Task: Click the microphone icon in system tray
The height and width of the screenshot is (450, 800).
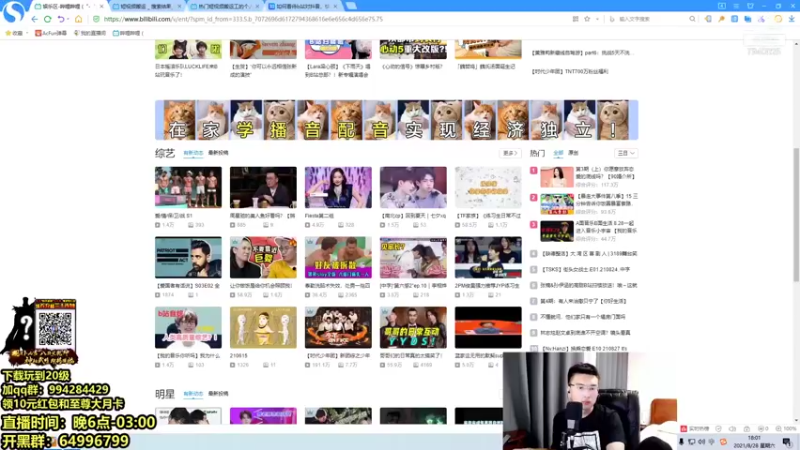Action: [x=681, y=442]
